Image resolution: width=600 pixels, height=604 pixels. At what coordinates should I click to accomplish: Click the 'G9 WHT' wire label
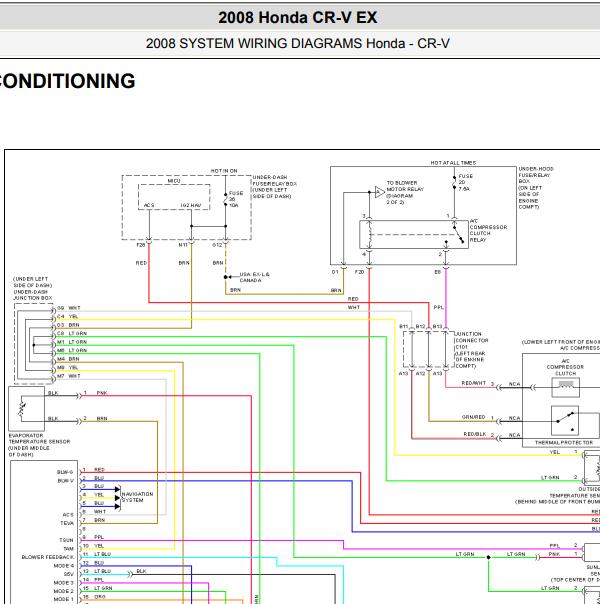pyautogui.click(x=69, y=308)
